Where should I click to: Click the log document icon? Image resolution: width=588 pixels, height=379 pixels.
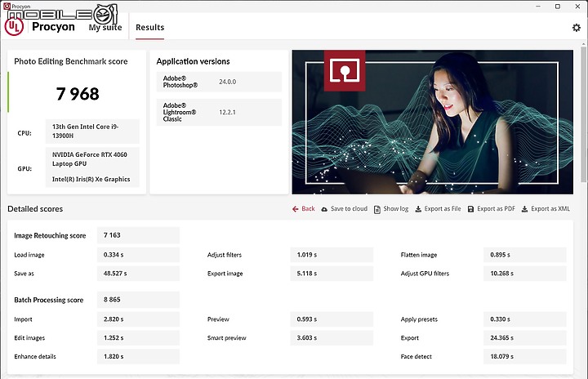[x=377, y=209]
